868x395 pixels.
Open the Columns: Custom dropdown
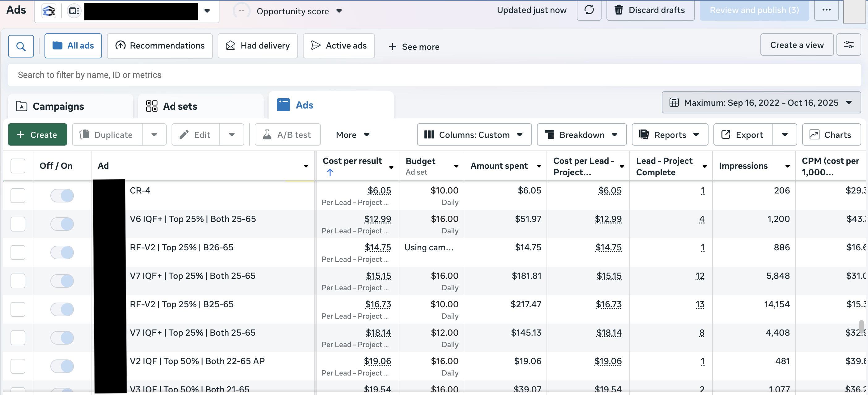[x=474, y=134]
